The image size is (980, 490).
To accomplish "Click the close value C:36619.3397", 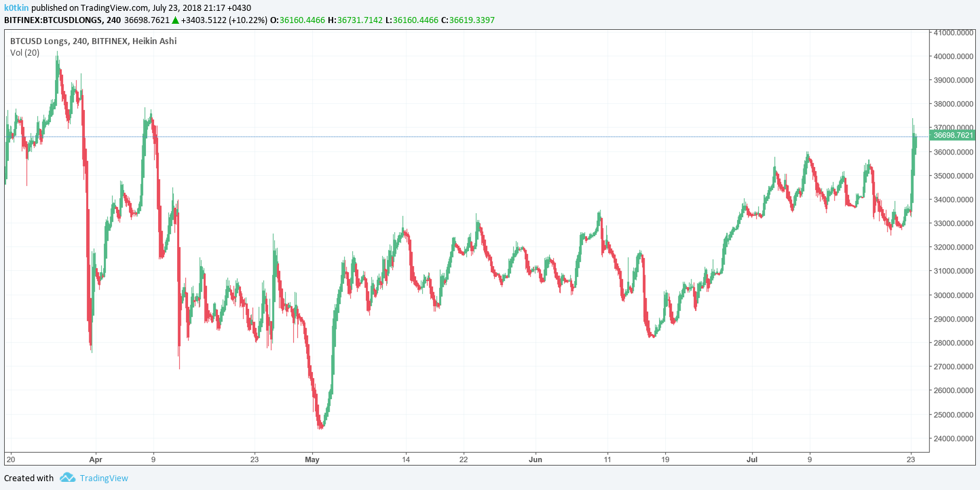I will (468, 20).
